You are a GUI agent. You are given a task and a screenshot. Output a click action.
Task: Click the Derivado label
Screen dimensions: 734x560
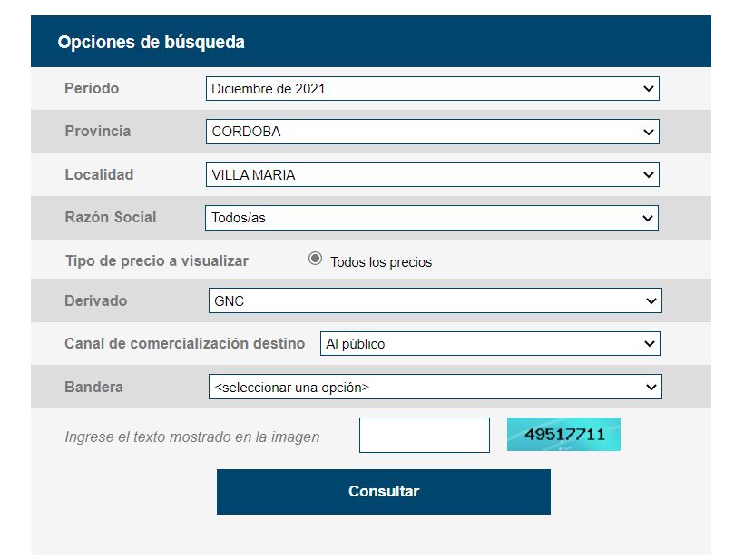tap(95, 300)
